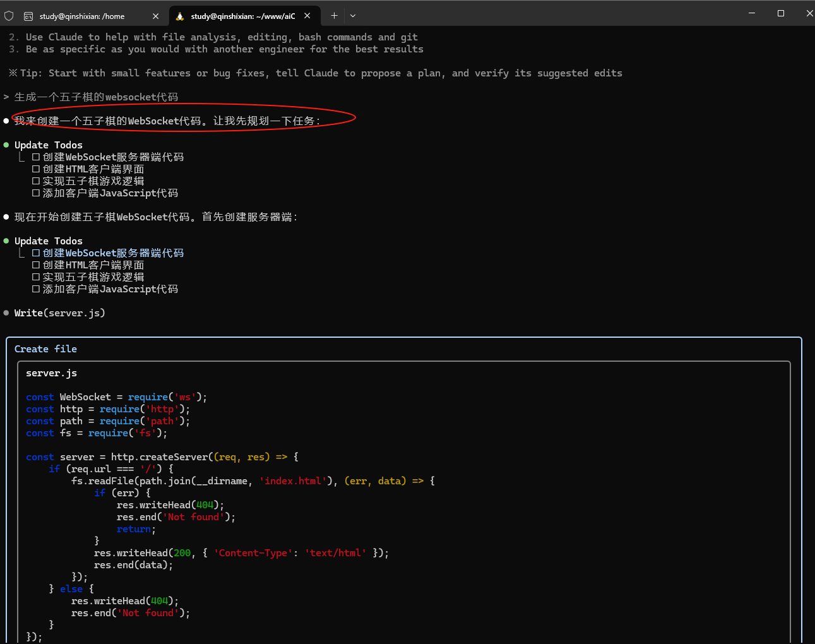The width and height of the screenshot is (815, 644).
Task: Open a new tab with the plus button
Action: tap(334, 16)
